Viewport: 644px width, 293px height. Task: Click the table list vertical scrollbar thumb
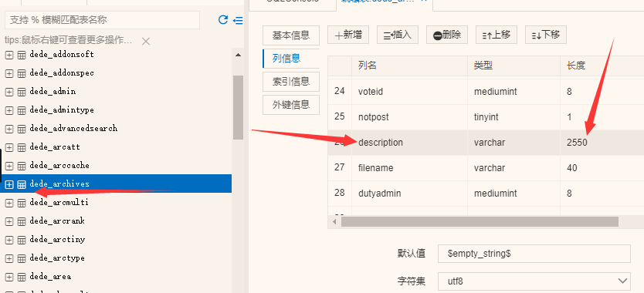[x=238, y=107]
